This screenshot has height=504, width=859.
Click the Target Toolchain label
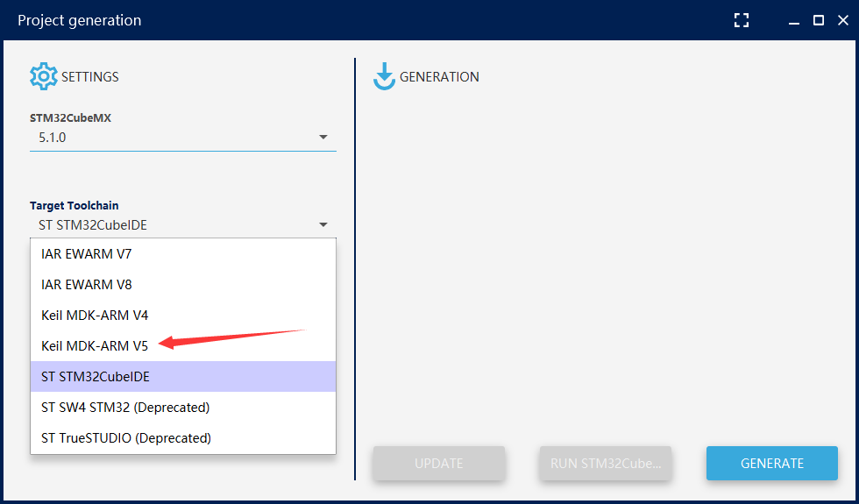coord(74,205)
